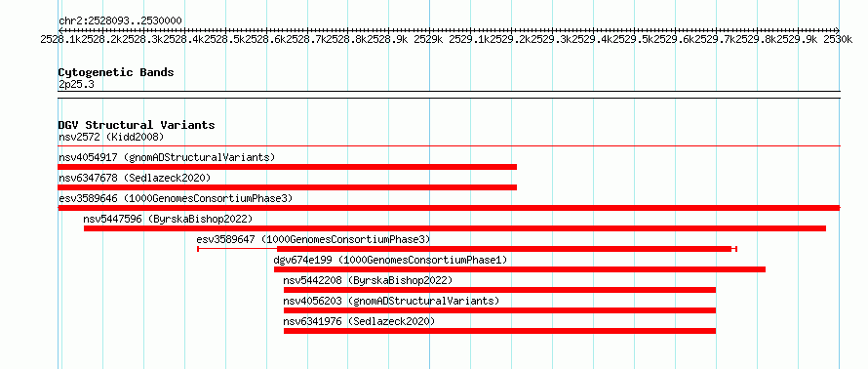
Task: Open variant nsv4054917 (gnomADStructuralVariants) label
Action: [167, 157]
